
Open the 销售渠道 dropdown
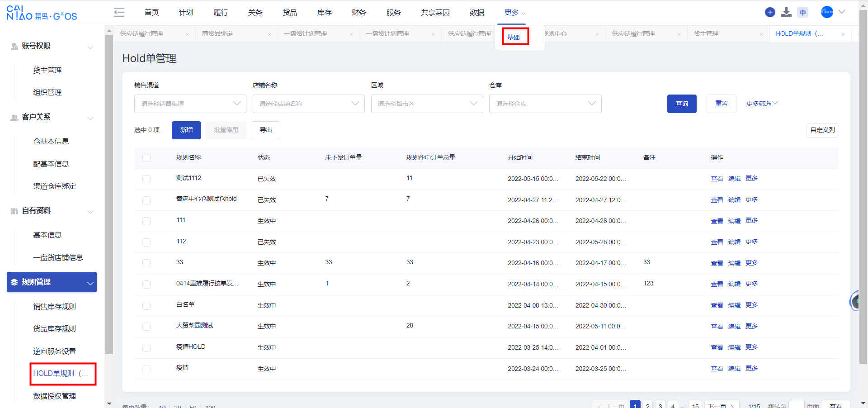tap(190, 104)
